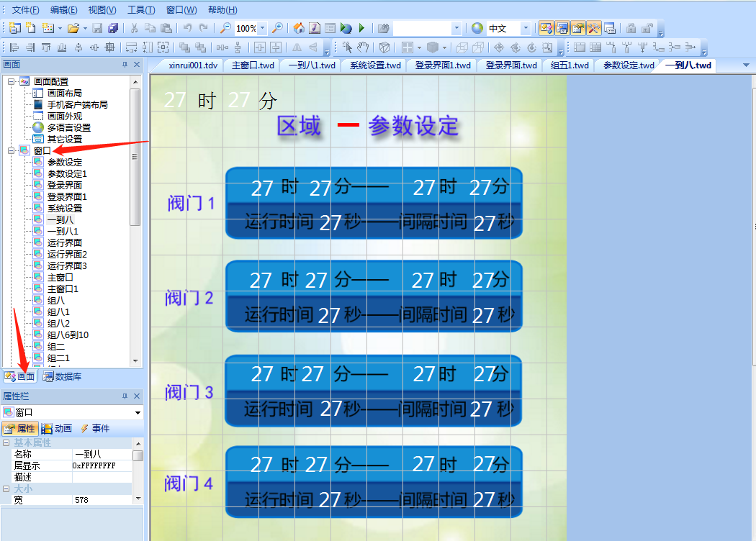Click the zoom in magnifier icon
The height and width of the screenshot is (541, 756).
coord(277,29)
